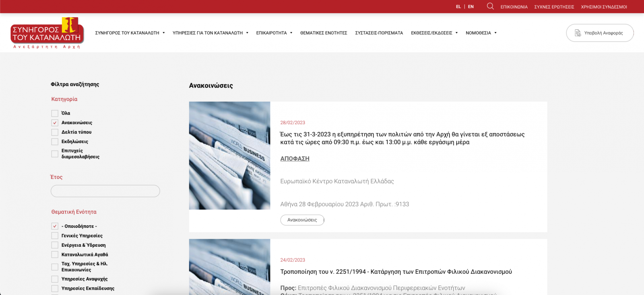
Task: Click the Ανακοινώσεις page heading
Action: click(x=211, y=86)
